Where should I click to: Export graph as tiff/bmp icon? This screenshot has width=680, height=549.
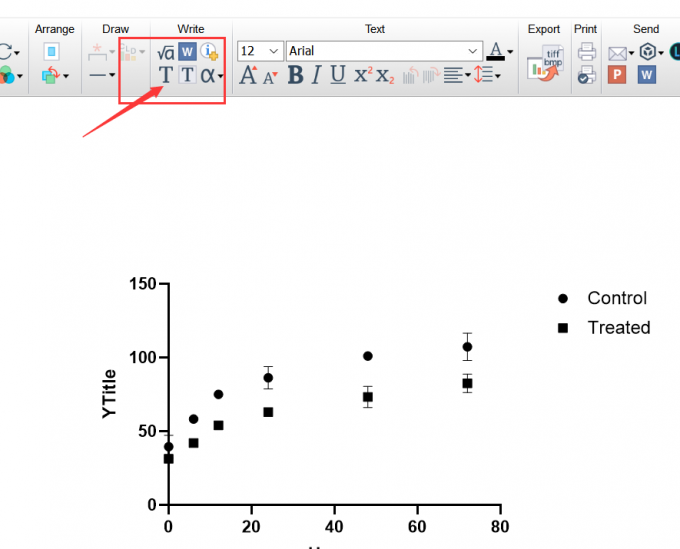546,63
